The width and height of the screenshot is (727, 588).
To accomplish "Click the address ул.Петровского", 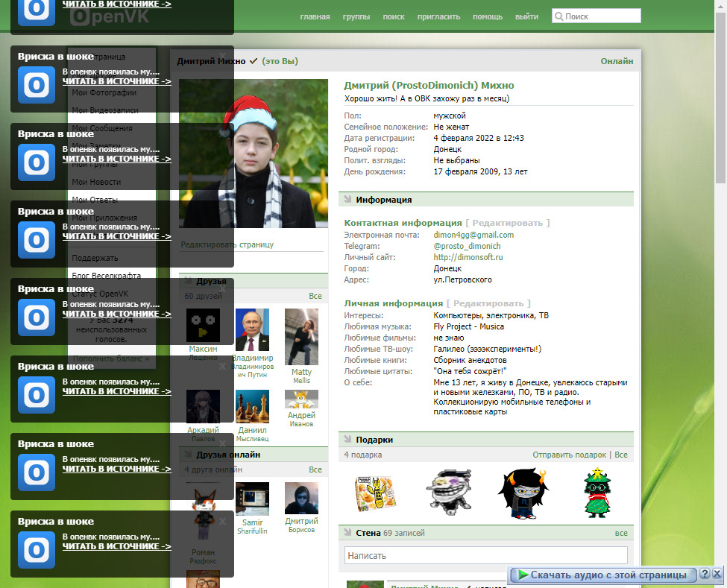I will click(463, 280).
